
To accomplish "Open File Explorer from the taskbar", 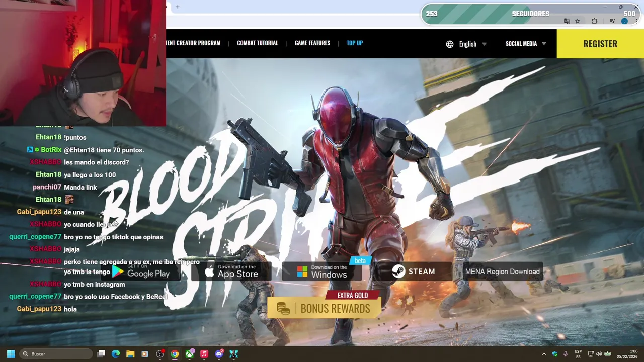I will click(130, 354).
